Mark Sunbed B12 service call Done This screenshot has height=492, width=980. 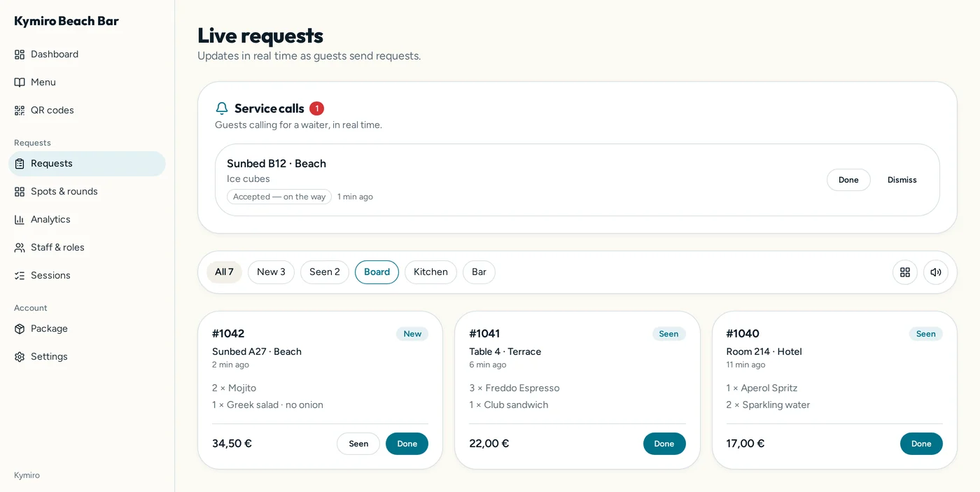848,180
